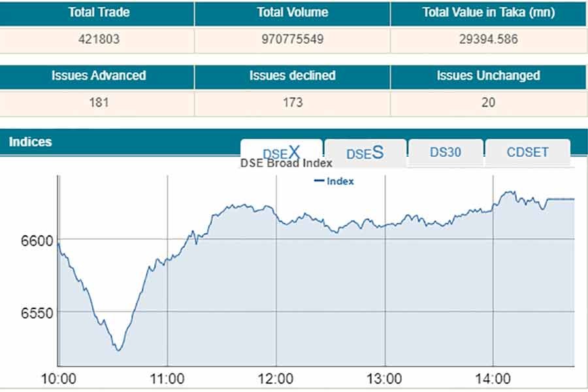This screenshot has width=588, height=392.
Task: Select the Issues Unchanged header
Action: (x=489, y=76)
